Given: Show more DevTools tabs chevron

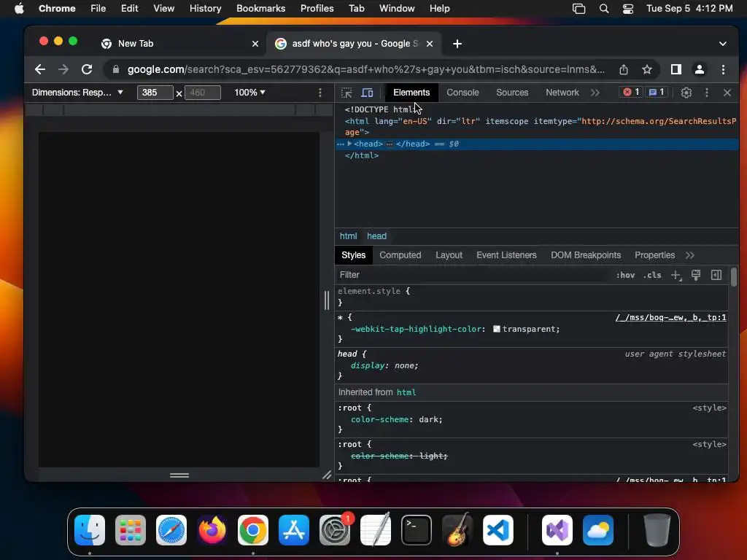Looking at the screenshot, I should (x=595, y=93).
